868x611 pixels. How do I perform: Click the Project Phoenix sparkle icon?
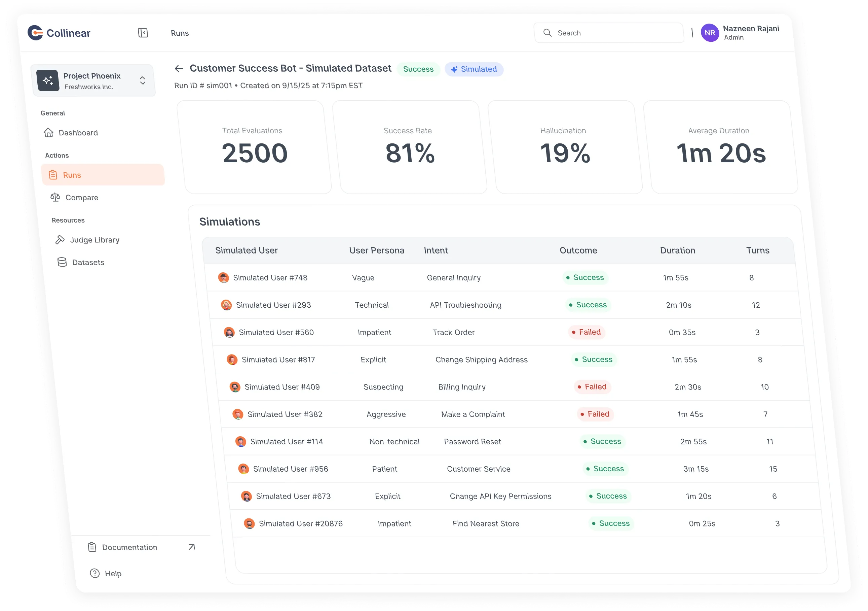pos(48,80)
